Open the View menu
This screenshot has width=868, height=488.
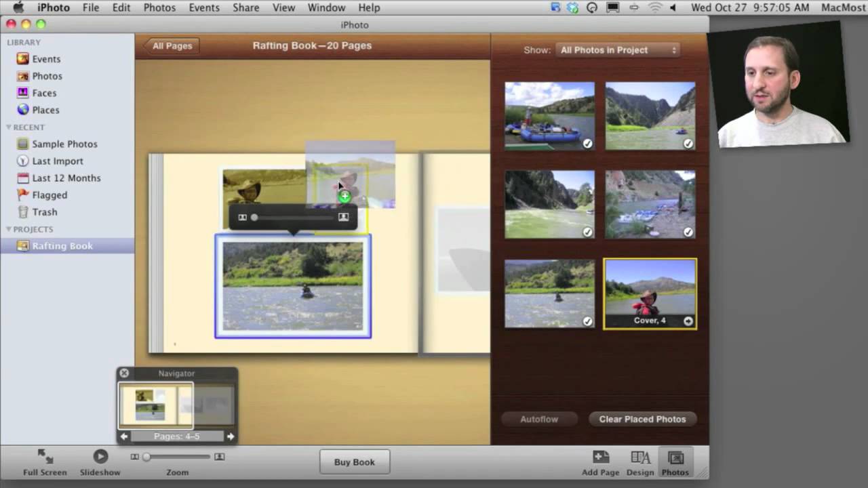pyautogui.click(x=283, y=7)
